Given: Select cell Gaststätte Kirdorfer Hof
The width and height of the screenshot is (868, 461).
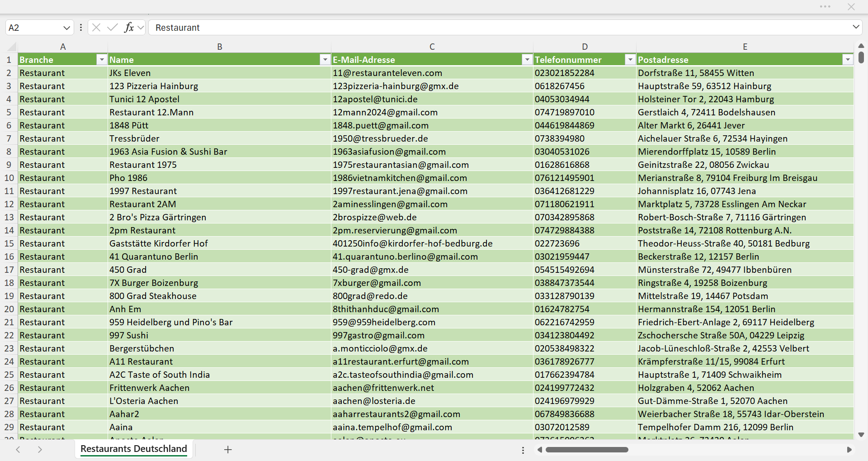Looking at the screenshot, I should coord(220,243).
